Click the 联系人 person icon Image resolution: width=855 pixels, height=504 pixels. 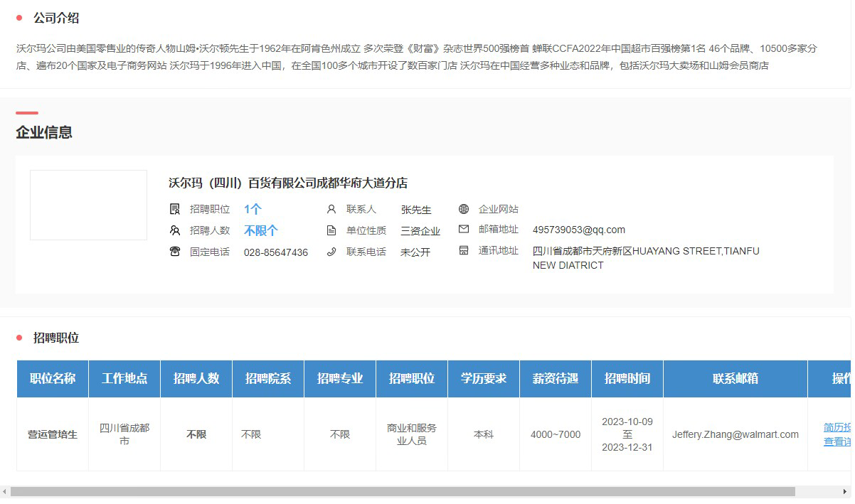click(x=331, y=209)
